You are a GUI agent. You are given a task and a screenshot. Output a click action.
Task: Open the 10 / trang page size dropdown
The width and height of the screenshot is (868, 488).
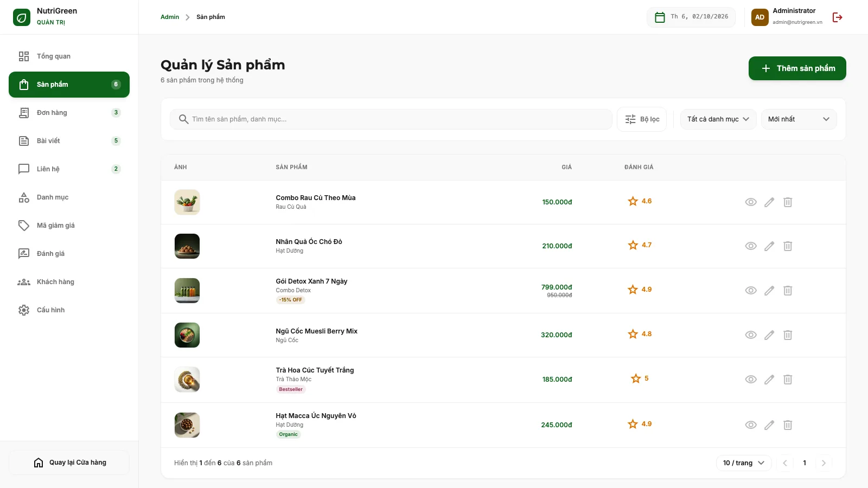point(744,463)
